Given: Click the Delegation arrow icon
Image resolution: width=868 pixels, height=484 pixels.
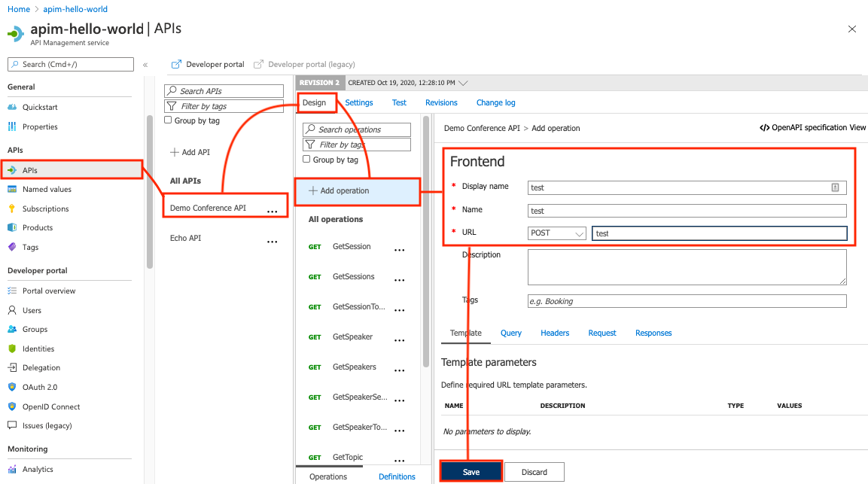Looking at the screenshot, I should [12, 368].
